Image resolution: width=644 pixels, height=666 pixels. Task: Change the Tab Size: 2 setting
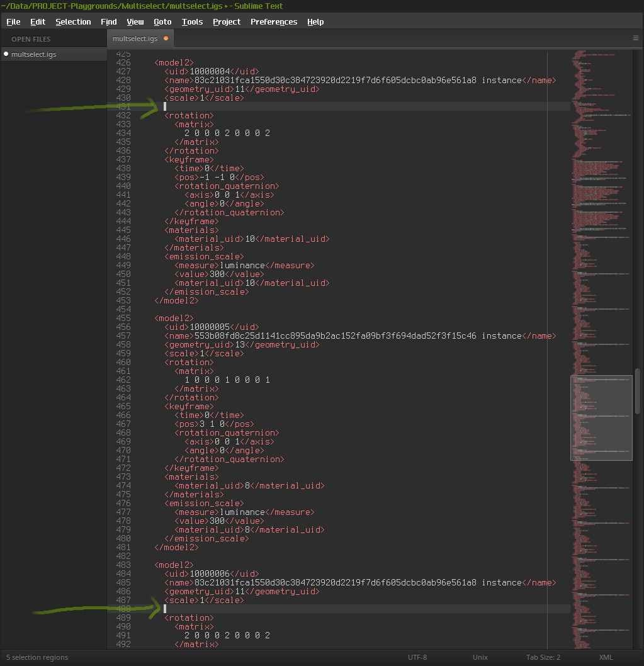[x=543, y=657]
